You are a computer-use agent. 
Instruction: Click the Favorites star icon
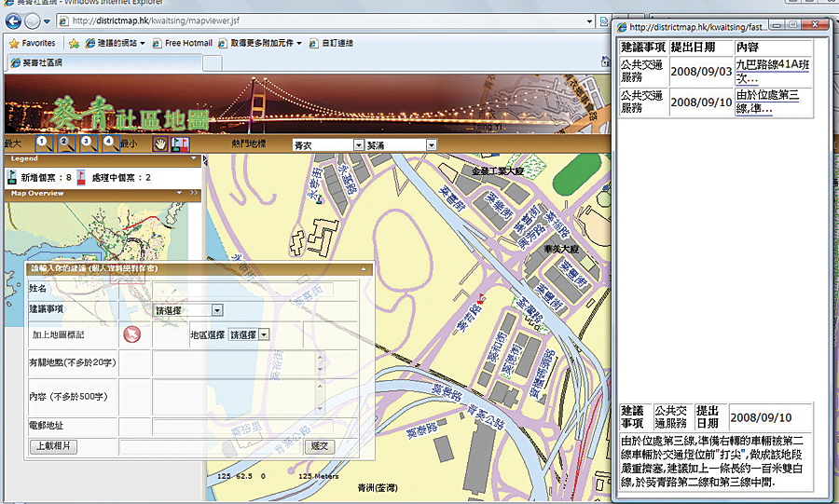(14, 43)
